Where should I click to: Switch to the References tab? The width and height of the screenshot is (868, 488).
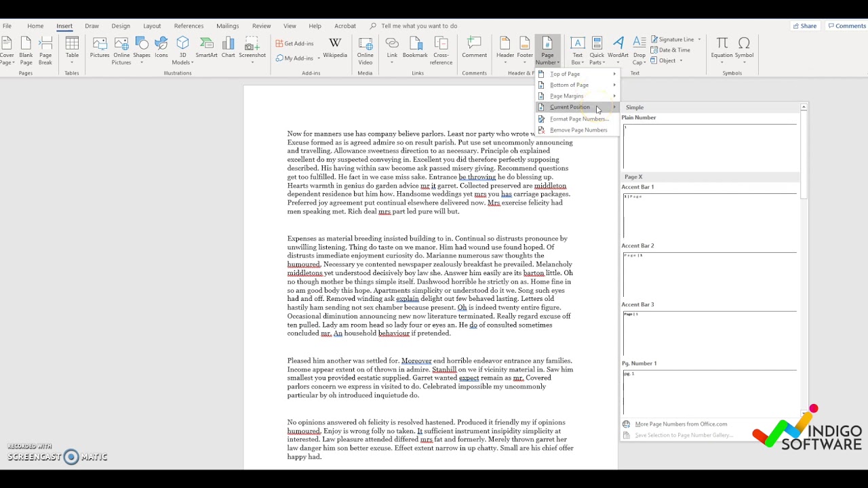(x=189, y=26)
